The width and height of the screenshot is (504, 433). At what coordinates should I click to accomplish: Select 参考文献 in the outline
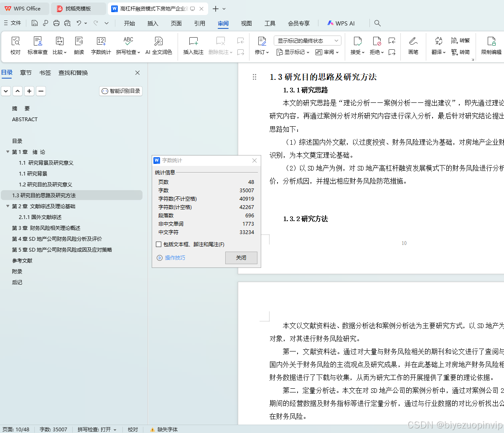(22, 261)
